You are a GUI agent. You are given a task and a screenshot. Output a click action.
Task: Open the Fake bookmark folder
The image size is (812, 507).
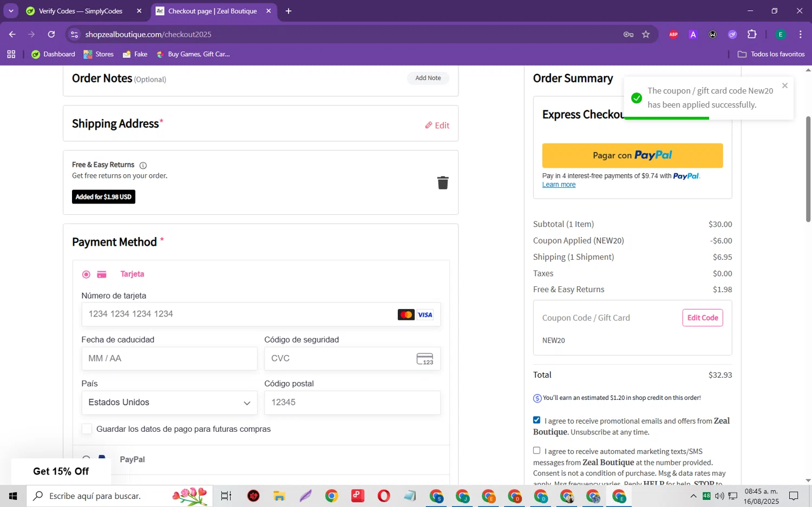tap(135, 54)
